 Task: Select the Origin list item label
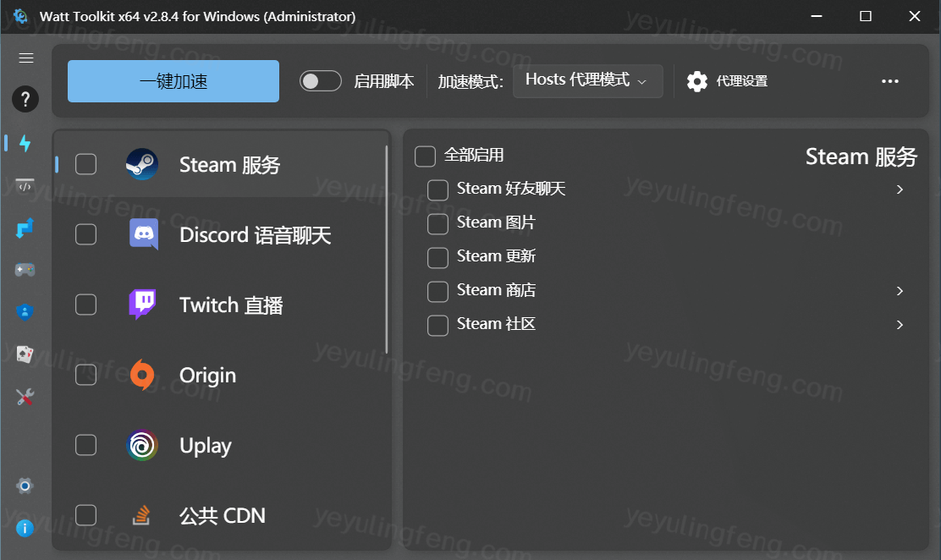tap(207, 376)
